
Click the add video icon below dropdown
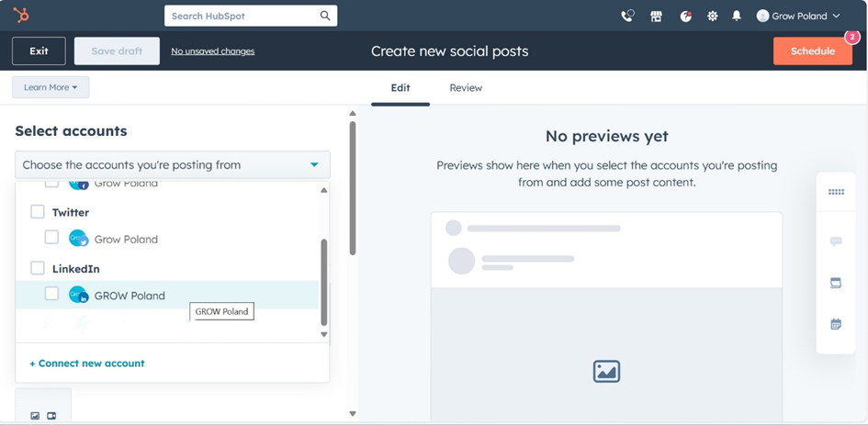pyautogui.click(x=51, y=416)
